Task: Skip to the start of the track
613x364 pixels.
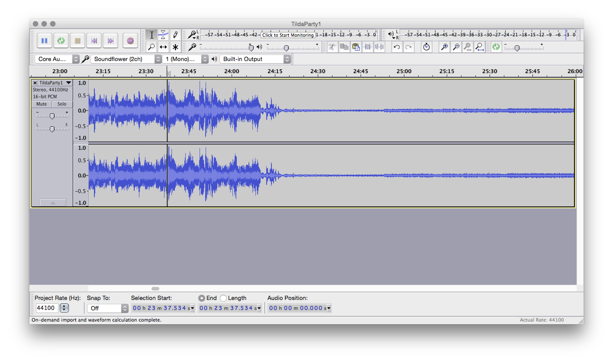Action: pyautogui.click(x=94, y=40)
